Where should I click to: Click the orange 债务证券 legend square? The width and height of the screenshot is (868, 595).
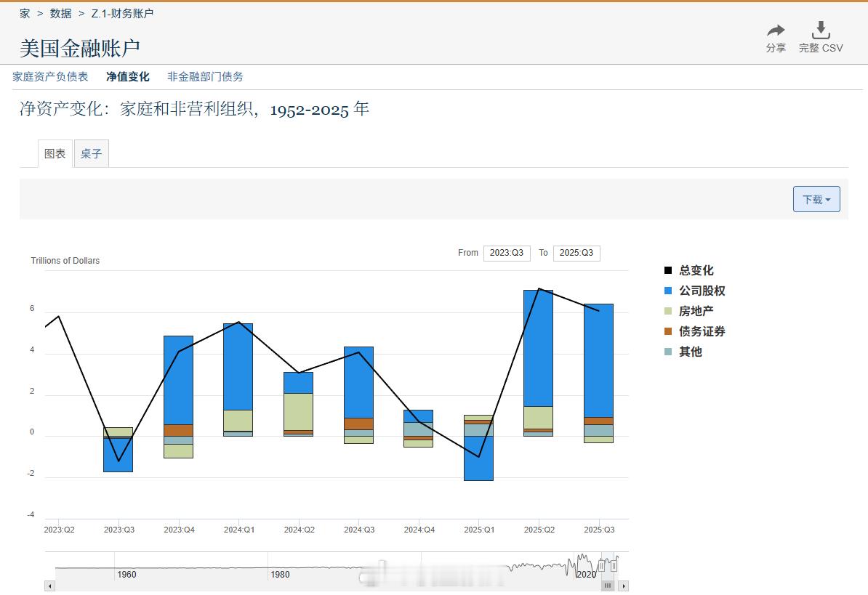pos(668,331)
